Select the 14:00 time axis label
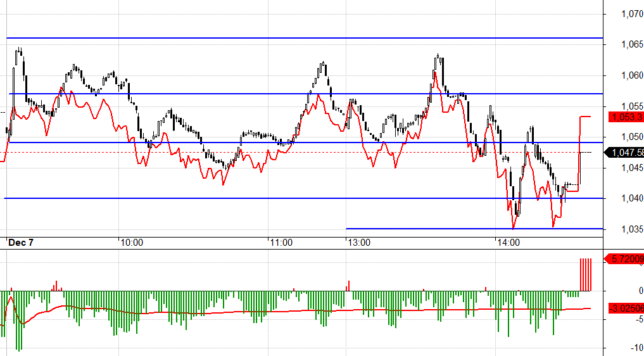The width and height of the screenshot is (644, 356). pos(508,243)
